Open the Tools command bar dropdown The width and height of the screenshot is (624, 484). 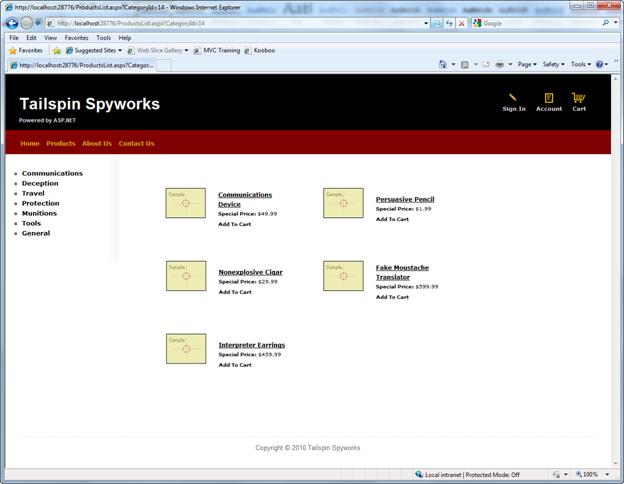click(581, 64)
